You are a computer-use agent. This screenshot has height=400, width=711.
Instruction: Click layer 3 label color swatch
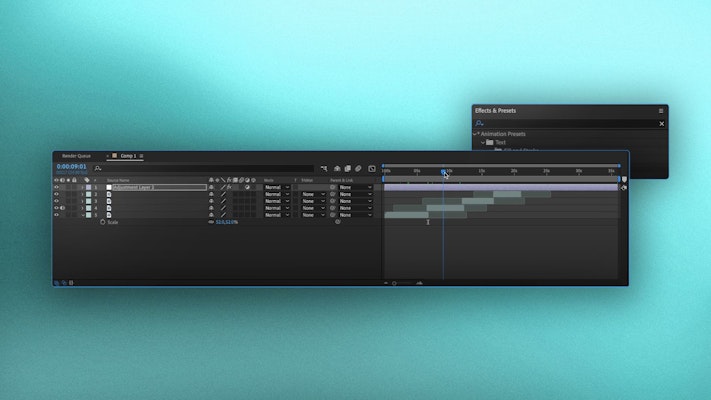[89, 201]
